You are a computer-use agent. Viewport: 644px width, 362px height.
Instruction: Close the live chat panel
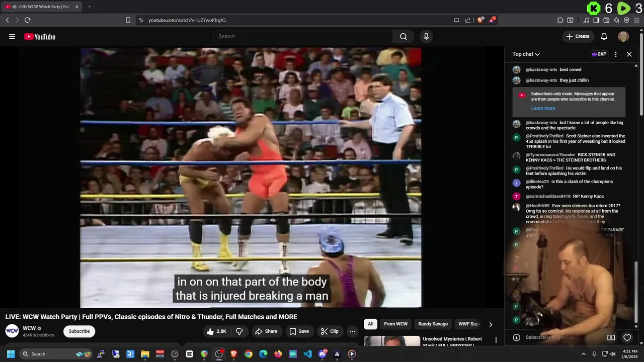(x=629, y=54)
